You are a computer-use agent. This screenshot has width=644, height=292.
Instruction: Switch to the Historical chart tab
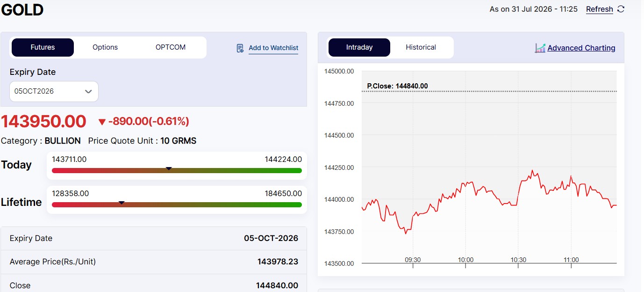421,47
